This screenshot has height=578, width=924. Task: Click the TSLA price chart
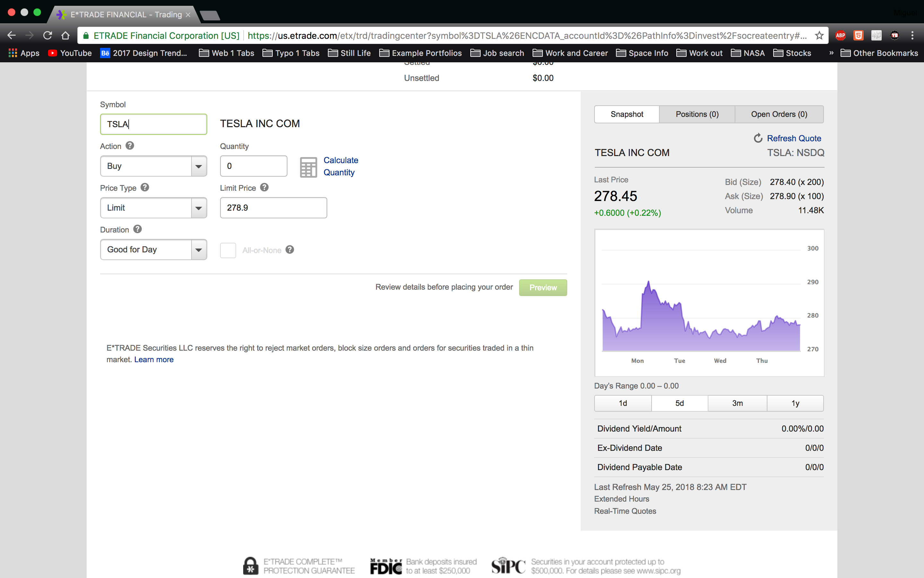click(x=709, y=303)
